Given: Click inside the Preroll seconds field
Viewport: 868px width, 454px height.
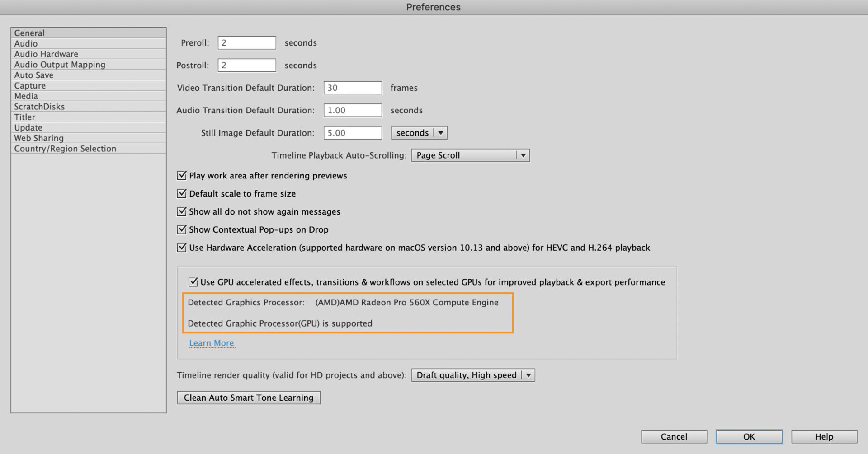Looking at the screenshot, I should pos(246,42).
